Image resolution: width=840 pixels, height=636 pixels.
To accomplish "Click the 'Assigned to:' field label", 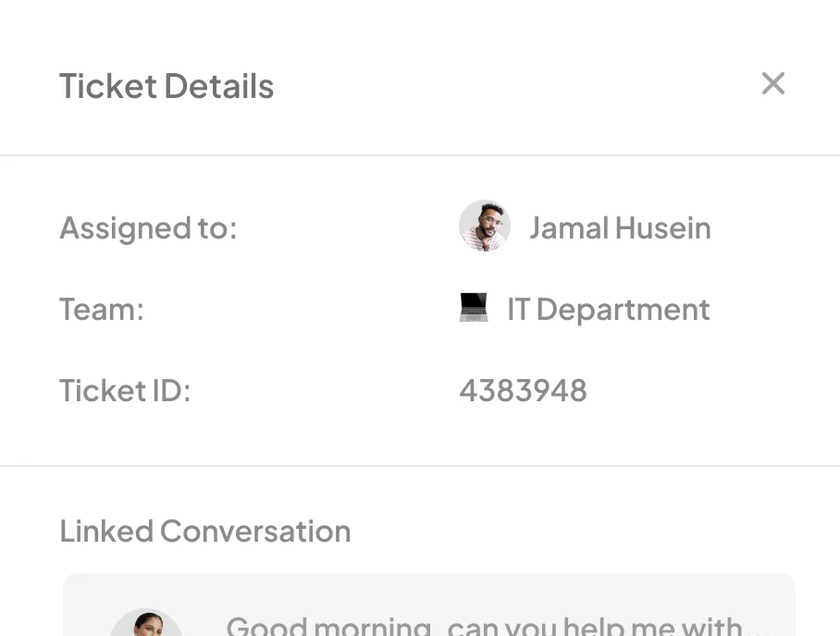I will click(x=148, y=227).
